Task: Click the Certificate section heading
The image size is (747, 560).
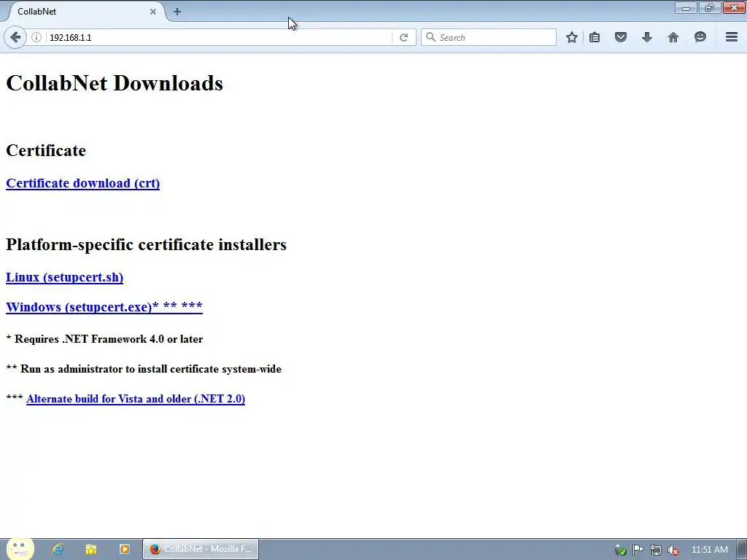Action: coord(46,150)
